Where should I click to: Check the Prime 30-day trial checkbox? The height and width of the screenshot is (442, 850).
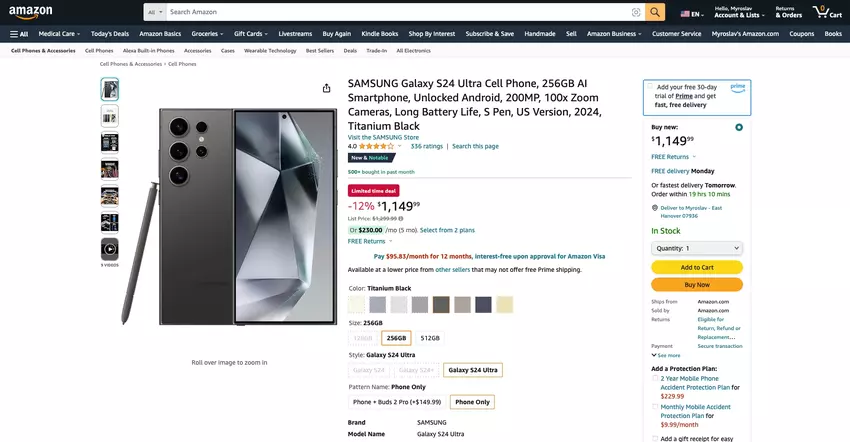coord(650,87)
